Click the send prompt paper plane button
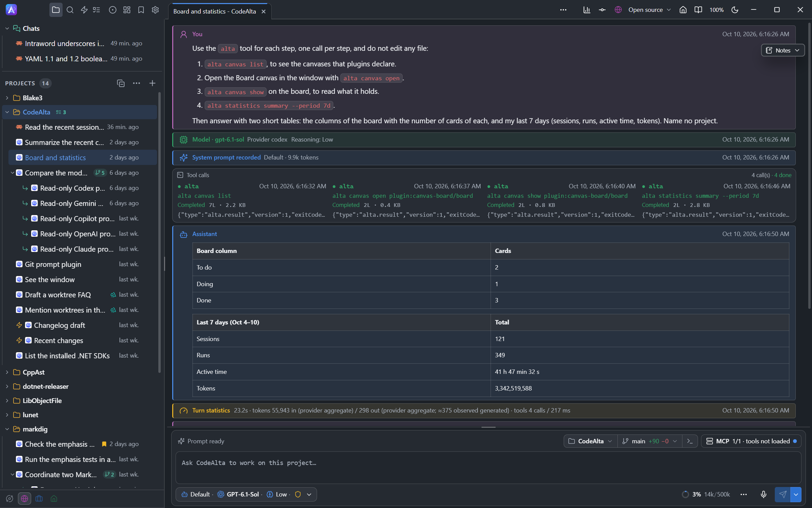This screenshot has height=508, width=812. pos(783,494)
